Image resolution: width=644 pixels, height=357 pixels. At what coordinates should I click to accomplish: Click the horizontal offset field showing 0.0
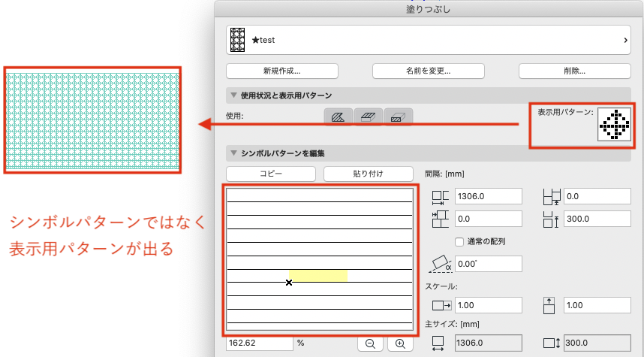[x=489, y=219]
